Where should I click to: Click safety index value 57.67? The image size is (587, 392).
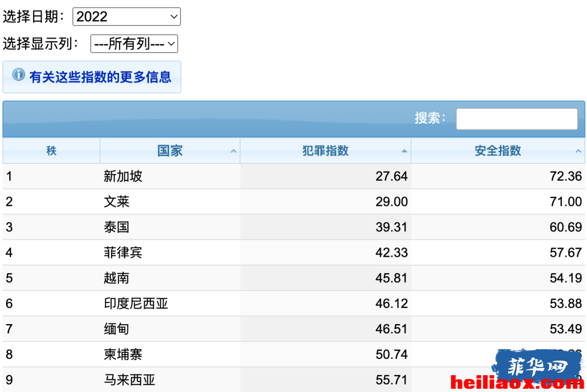tap(566, 252)
